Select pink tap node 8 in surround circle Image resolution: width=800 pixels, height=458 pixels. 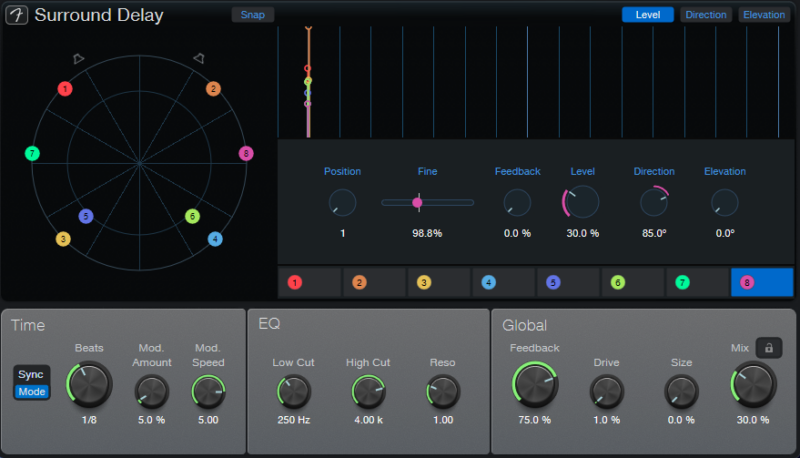tap(246, 153)
